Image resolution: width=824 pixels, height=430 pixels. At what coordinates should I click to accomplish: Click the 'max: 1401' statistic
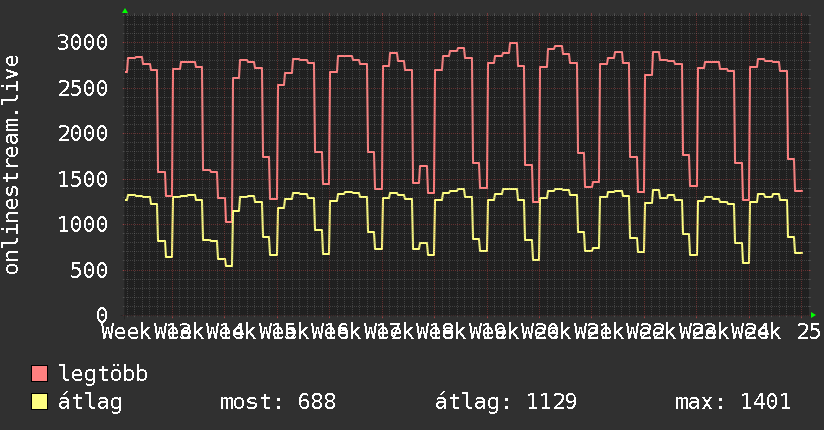tap(733, 402)
